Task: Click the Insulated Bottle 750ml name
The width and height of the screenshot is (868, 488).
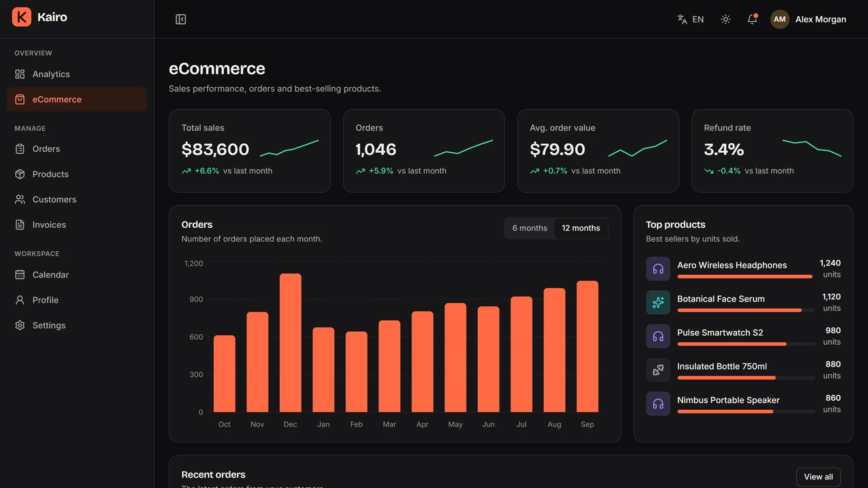Action: (722, 366)
